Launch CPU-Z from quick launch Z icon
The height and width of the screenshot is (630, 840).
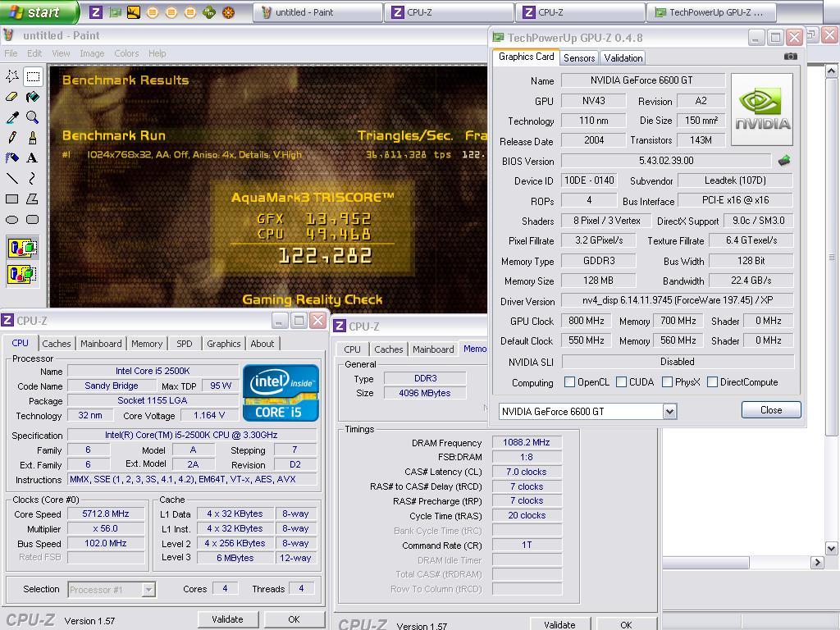coord(96,11)
